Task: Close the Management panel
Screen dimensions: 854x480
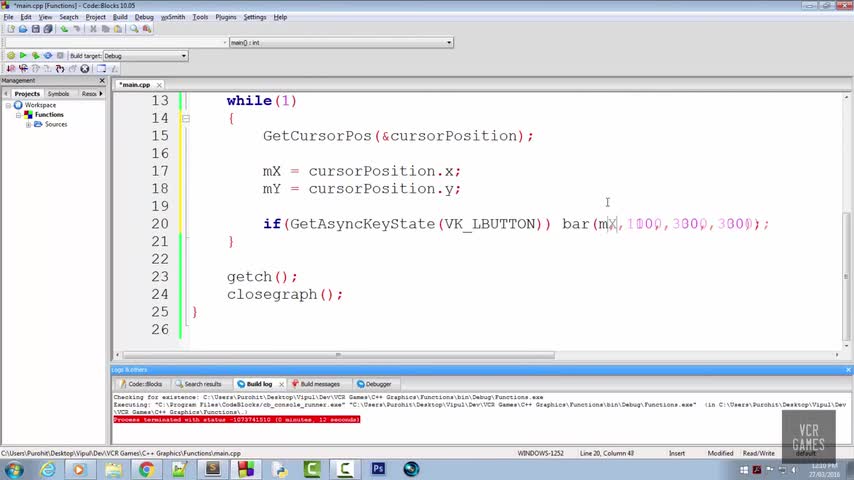Action: click(102, 81)
